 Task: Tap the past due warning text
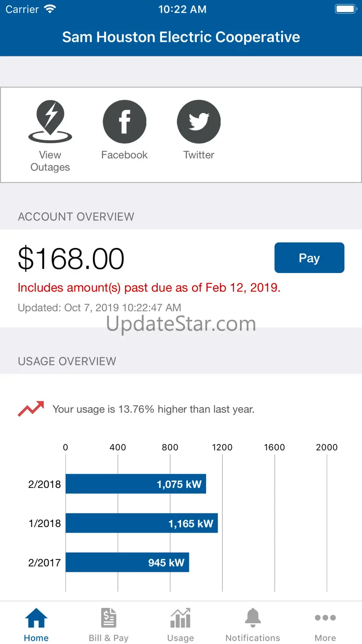point(149,287)
